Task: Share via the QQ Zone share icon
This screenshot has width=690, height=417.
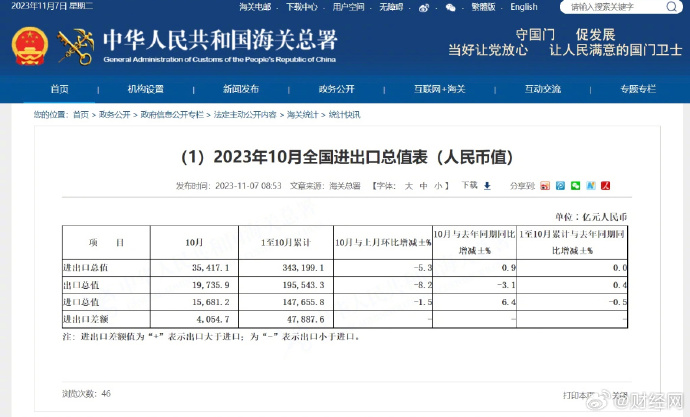Action: [x=591, y=186]
